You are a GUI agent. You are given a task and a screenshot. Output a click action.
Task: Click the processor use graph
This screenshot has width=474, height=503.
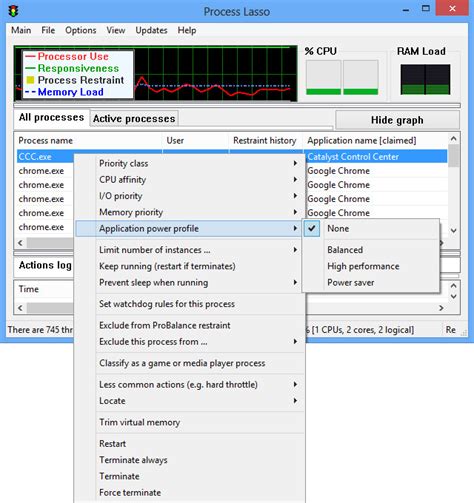155,73
